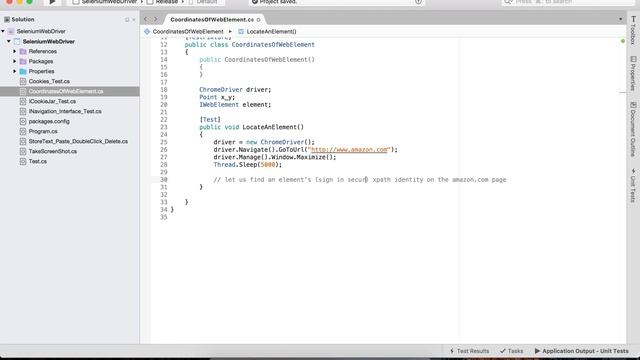Open Application Output - Unit Tests pad
This screenshot has width=640, height=360.
[582, 351]
